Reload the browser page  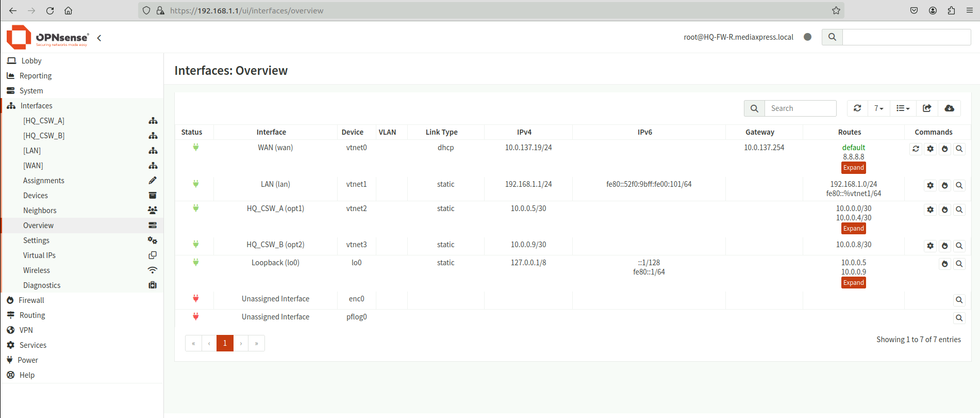[x=50, y=10]
